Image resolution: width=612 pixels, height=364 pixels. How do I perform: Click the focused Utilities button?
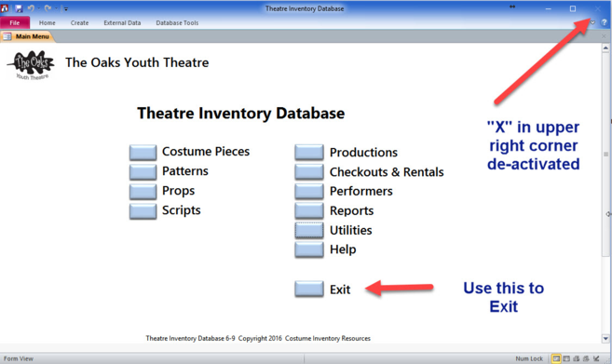click(309, 230)
